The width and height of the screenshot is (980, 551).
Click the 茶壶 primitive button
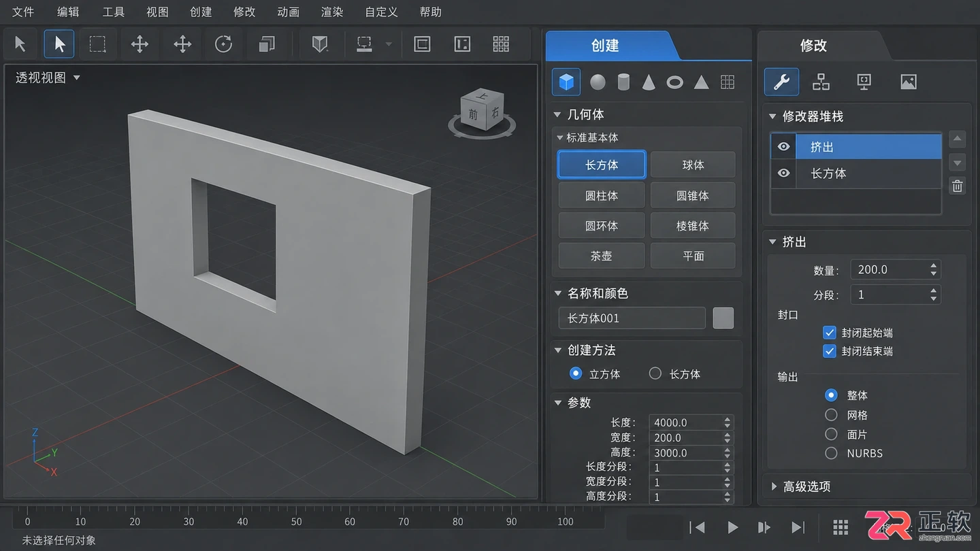tap(602, 256)
